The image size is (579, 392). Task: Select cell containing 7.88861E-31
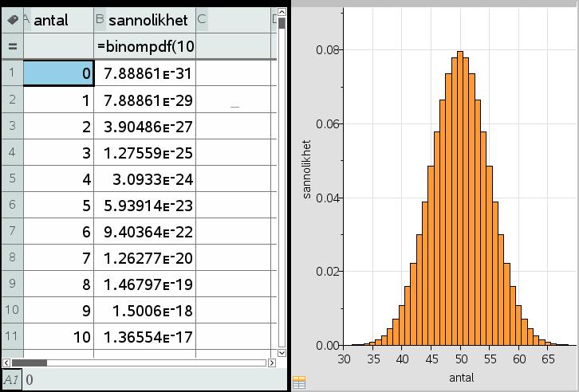[144, 73]
